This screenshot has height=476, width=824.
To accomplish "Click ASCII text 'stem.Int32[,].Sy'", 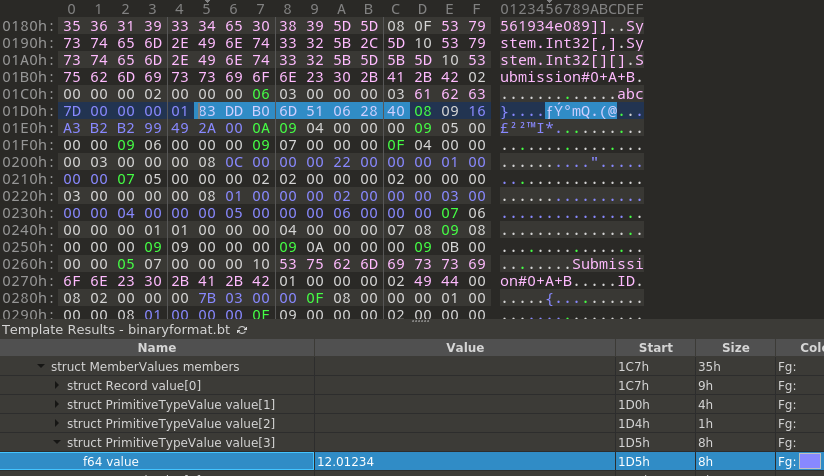I will (x=572, y=43).
